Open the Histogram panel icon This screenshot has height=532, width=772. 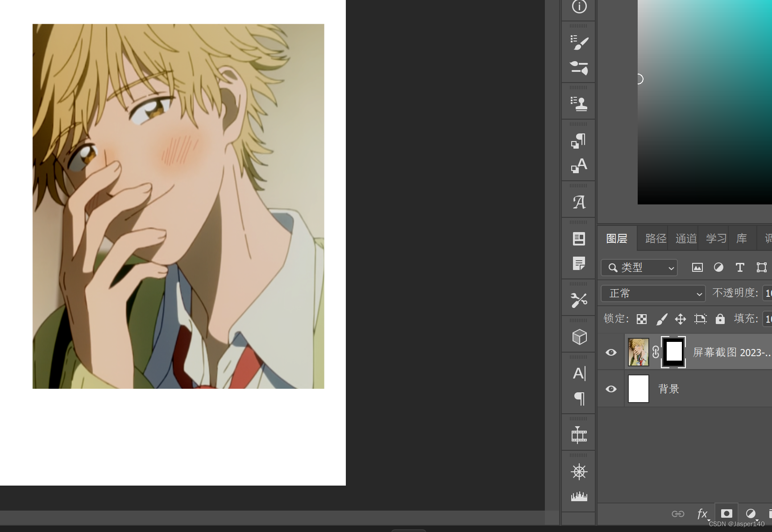pos(579,496)
